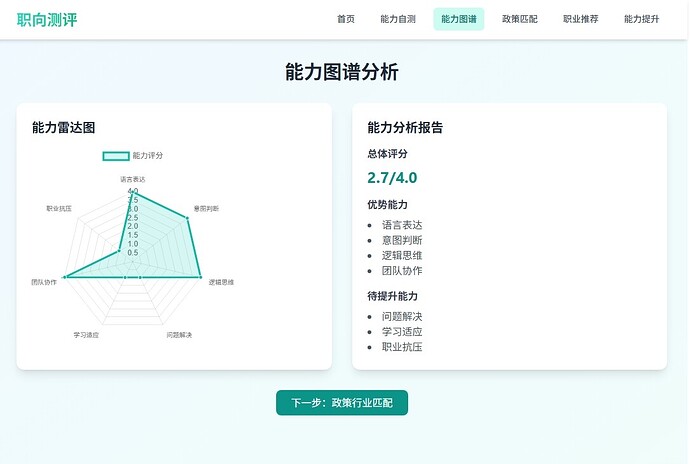The width and height of the screenshot is (690, 464).
Task: Click the 能力评分 legend label
Action: point(148,155)
